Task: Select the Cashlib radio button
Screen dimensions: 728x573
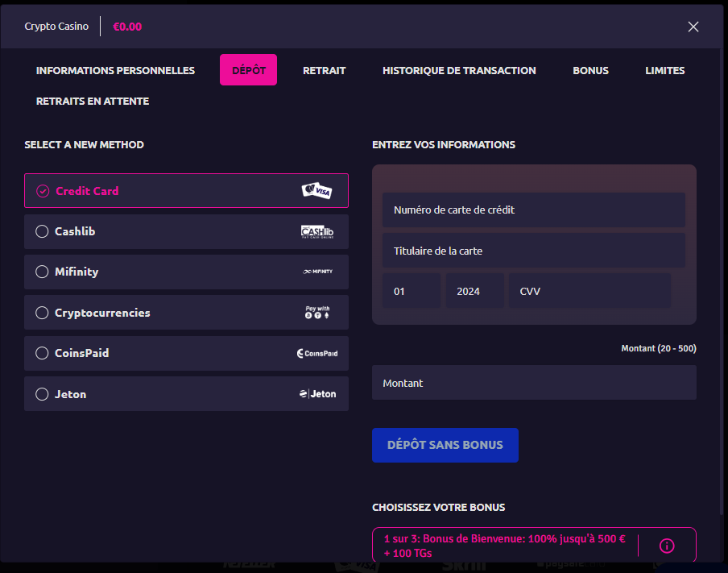Action: point(43,232)
